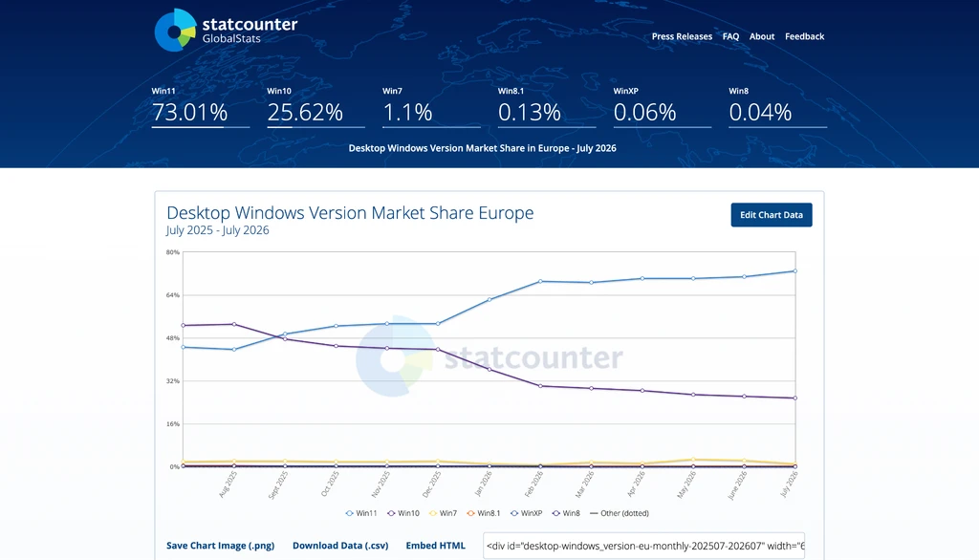Click the Oct 2025 x-axis label
Screen dimensions: 979x560
point(330,484)
